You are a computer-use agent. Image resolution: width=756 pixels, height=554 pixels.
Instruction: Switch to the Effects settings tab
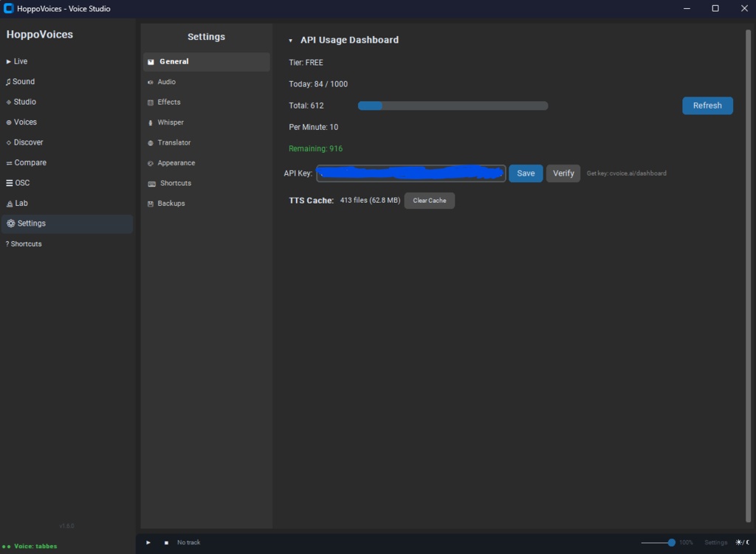[207, 102]
